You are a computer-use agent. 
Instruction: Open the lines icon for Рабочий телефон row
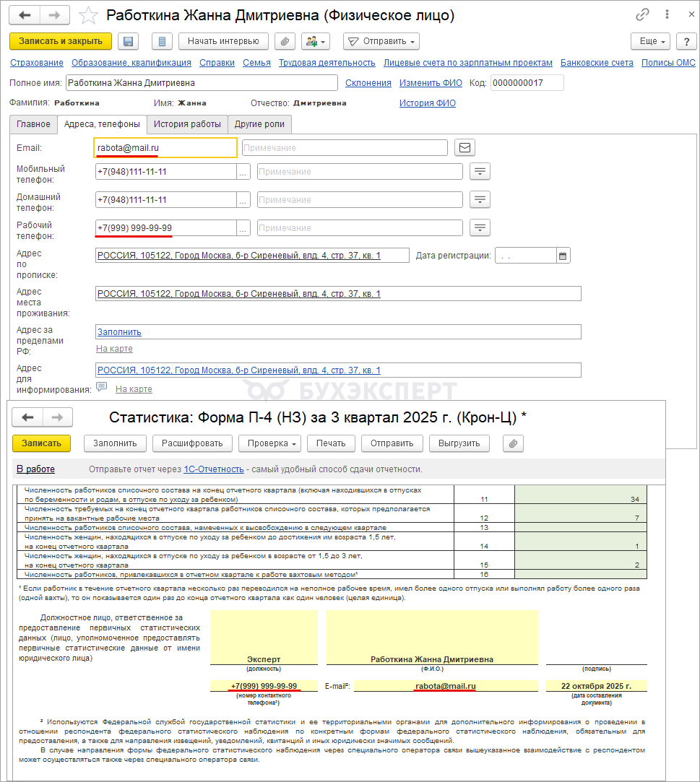(480, 228)
